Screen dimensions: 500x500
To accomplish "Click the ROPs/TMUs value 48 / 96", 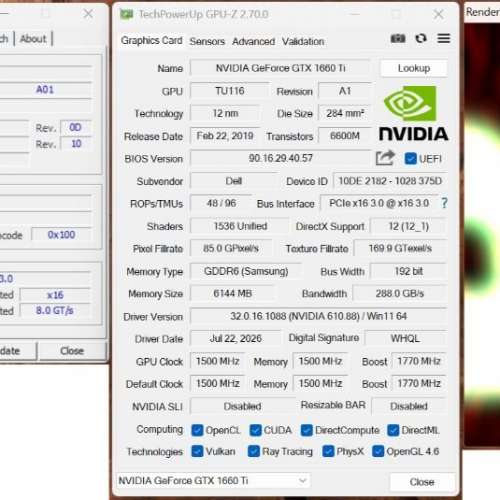I will tap(221, 203).
